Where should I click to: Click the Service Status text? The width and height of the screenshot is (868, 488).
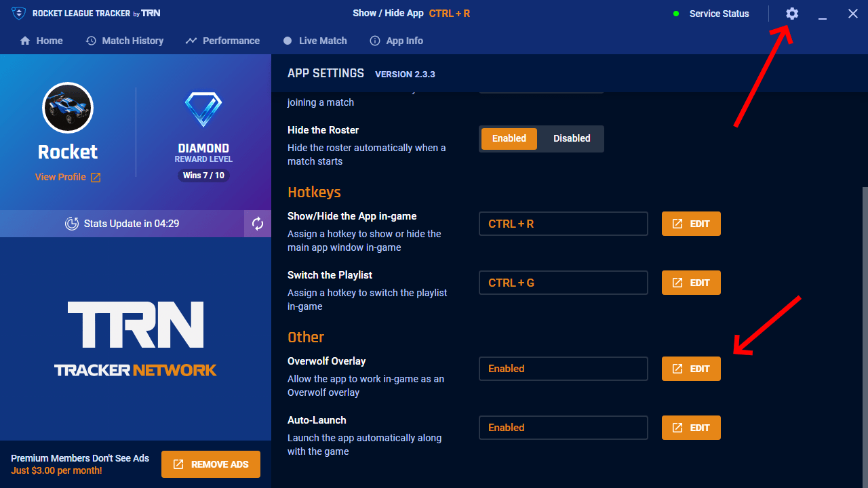[x=719, y=14]
